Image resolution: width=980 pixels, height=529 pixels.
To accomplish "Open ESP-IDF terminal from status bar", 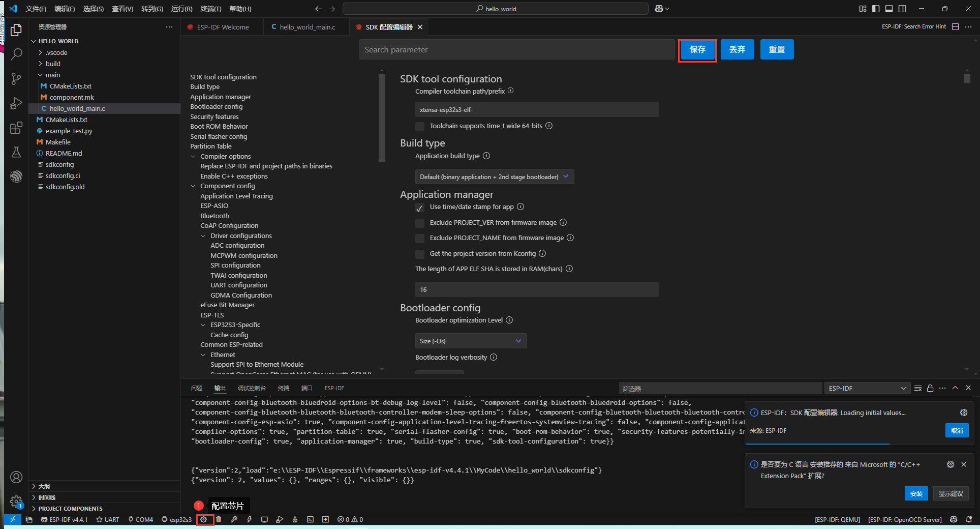I will (x=310, y=519).
